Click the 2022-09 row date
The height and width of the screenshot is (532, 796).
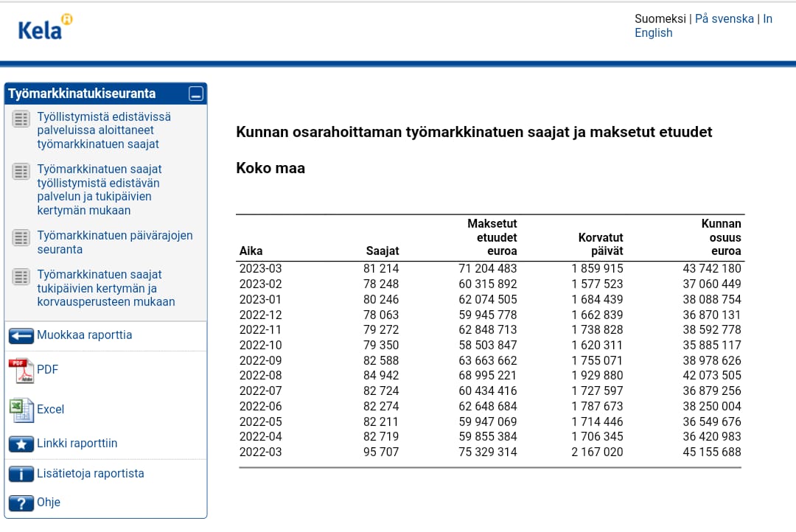click(x=260, y=360)
